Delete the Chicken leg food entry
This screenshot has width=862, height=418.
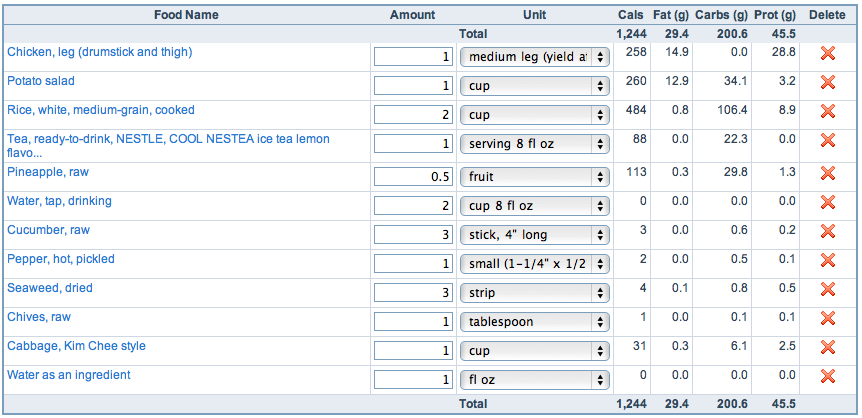pyautogui.click(x=827, y=54)
